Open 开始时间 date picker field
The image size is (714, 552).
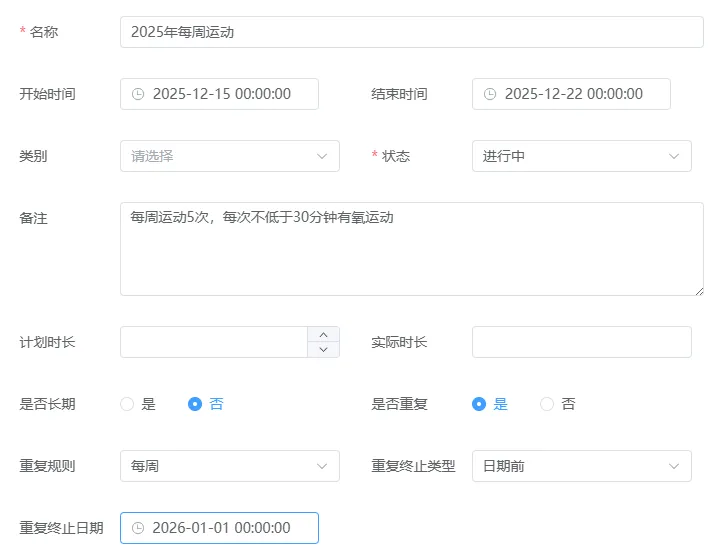tap(230, 94)
